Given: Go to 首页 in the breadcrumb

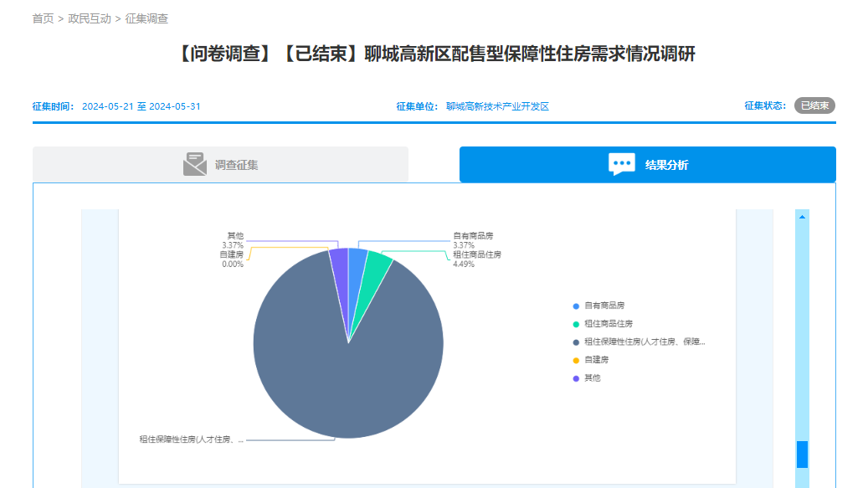Looking at the screenshot, I should (x=43, y=18).
